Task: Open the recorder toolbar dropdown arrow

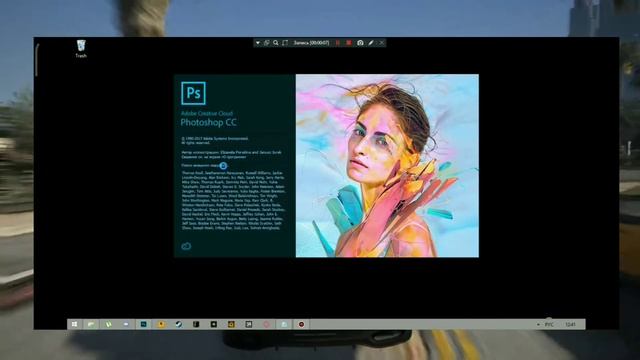Action: [258, 43]
